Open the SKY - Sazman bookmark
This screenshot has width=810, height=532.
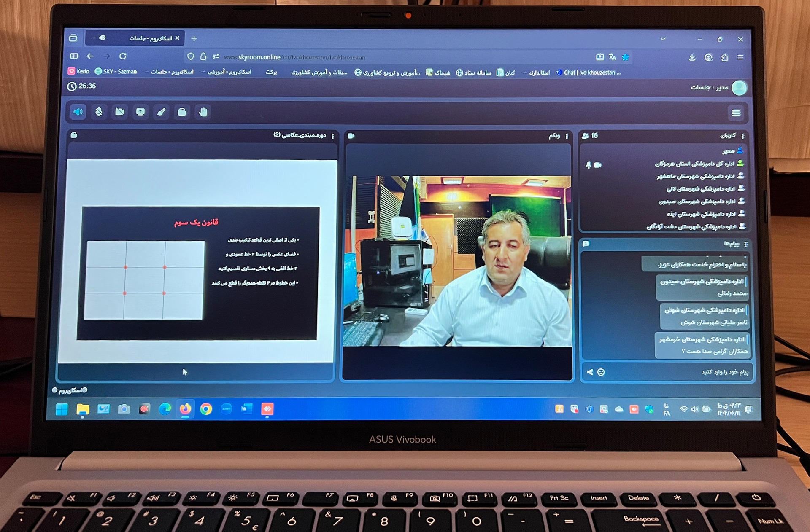116,72
